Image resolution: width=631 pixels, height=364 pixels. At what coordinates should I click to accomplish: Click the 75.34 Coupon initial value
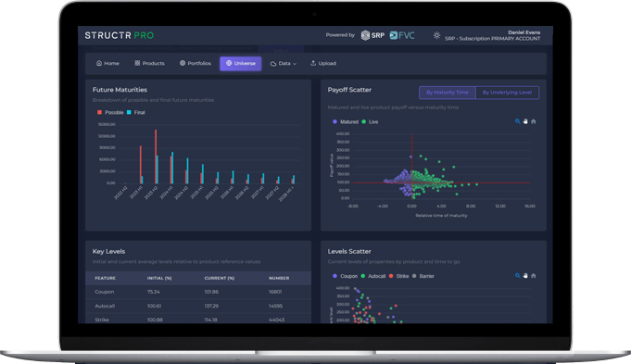[153, 292]
